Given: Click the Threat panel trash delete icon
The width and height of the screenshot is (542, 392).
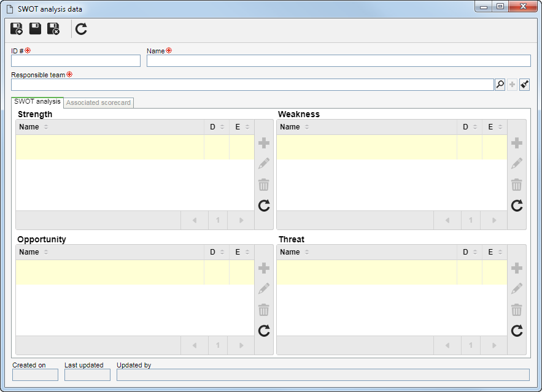Looking at the screenshot, I should pos(517,310).
